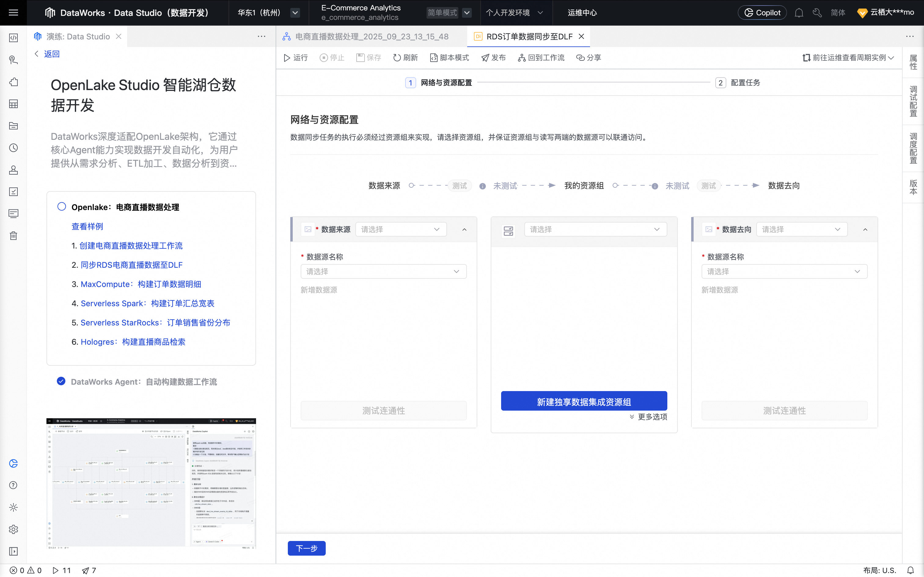Click the Run (运行) toolbar button
The image size is (924, 577).
click(295, 58)
